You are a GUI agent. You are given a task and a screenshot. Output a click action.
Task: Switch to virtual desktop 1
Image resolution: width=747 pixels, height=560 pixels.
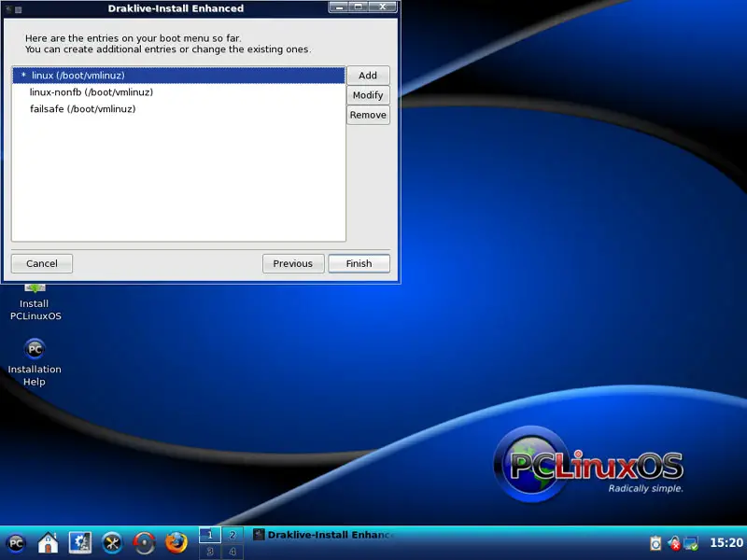(209, 535)
